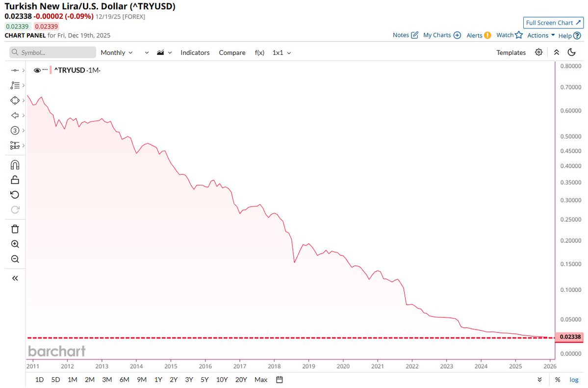Toggle log scale mode

tap(574, 380)
